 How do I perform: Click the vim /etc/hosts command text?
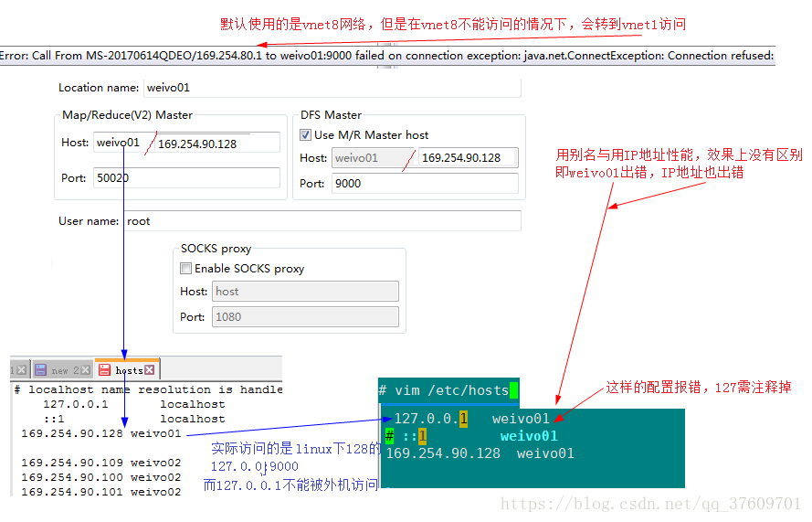coord(451,390)
